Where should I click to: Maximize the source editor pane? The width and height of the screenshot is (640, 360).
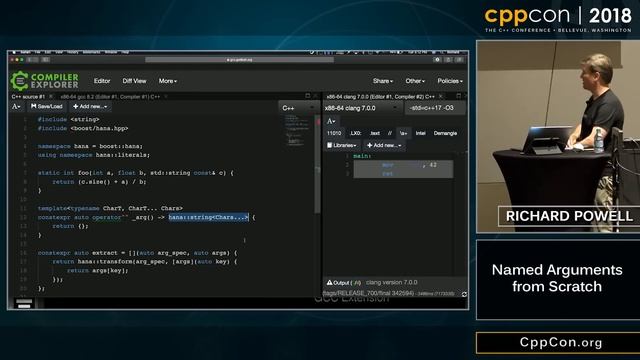click(x=308, y=96)
